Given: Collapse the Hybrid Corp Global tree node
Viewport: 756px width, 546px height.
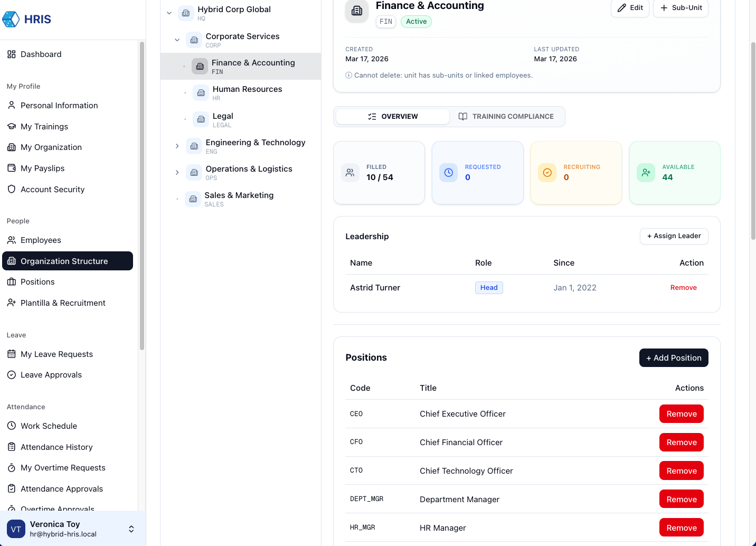Looking at the screenshot, I should tap(169, 13).
